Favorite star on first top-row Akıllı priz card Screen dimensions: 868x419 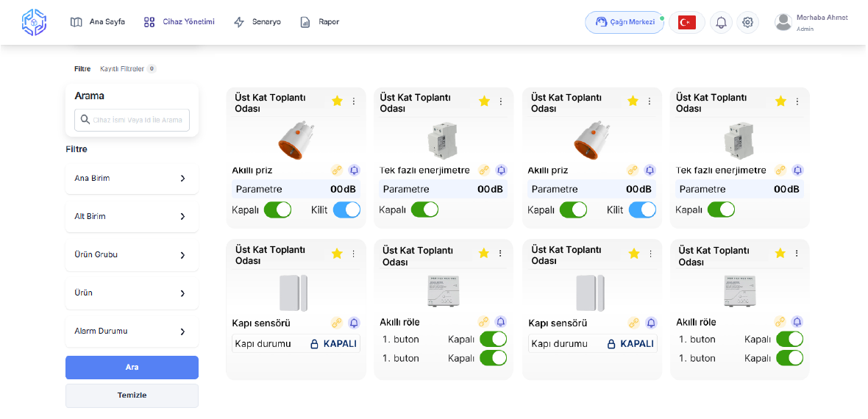[x=337, y=101]
